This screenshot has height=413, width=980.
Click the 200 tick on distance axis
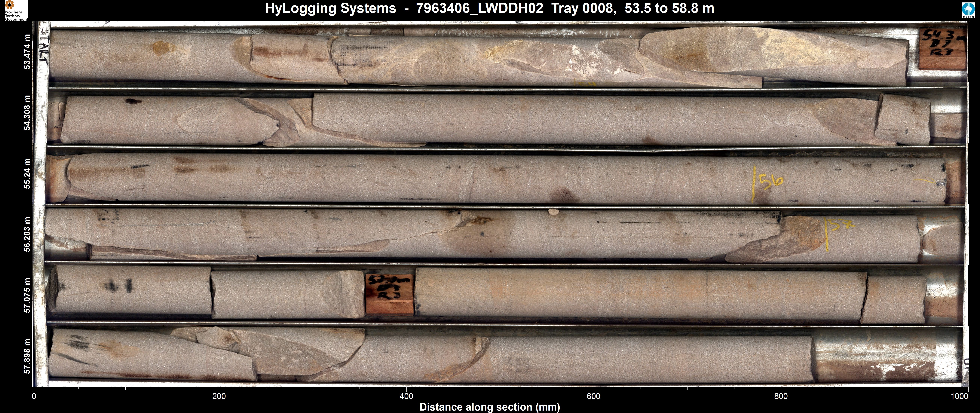219,396
